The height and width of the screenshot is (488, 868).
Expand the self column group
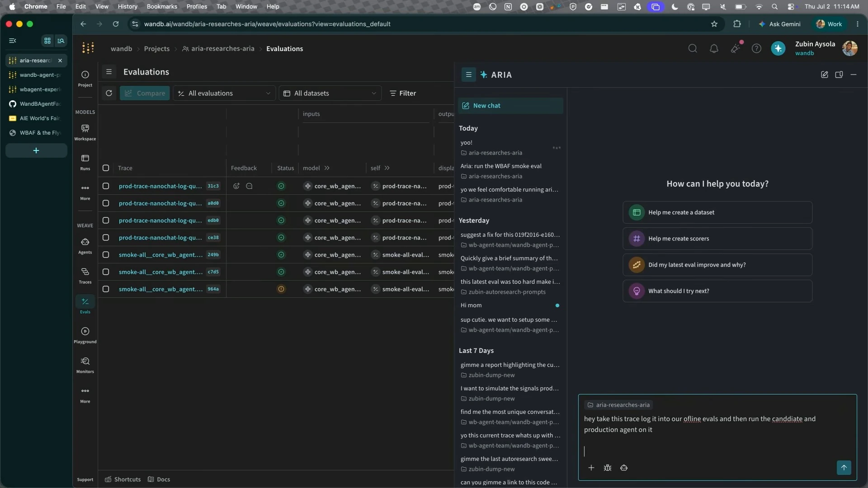click(x=387, y=168)
